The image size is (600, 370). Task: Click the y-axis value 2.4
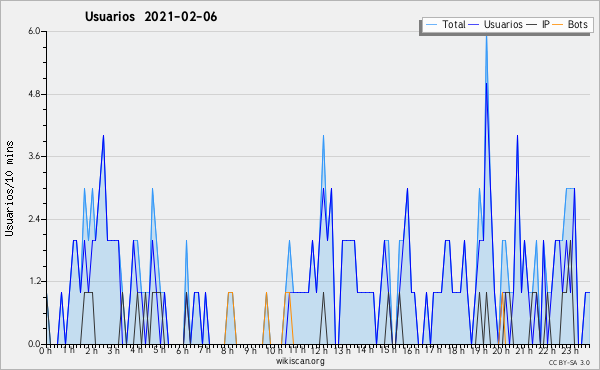click(34, 219)
